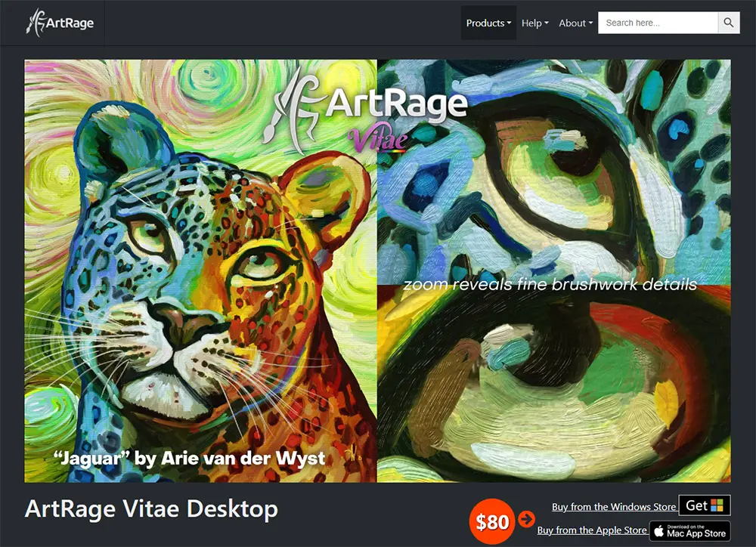
Task: Focus the 'Search here...' text field
Action: coord(658,23)
